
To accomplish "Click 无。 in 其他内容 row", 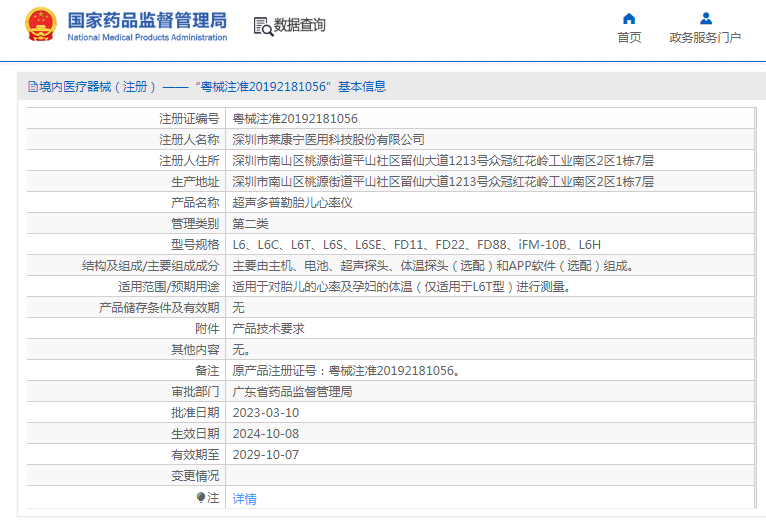I will pyautogui.click(x=241, y=350).
